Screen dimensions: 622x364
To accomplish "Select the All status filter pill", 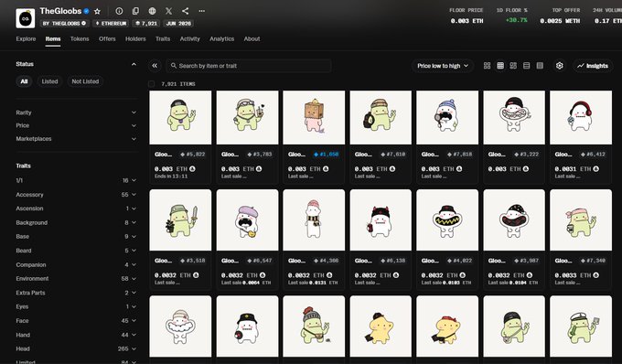I will pos(24,81).
